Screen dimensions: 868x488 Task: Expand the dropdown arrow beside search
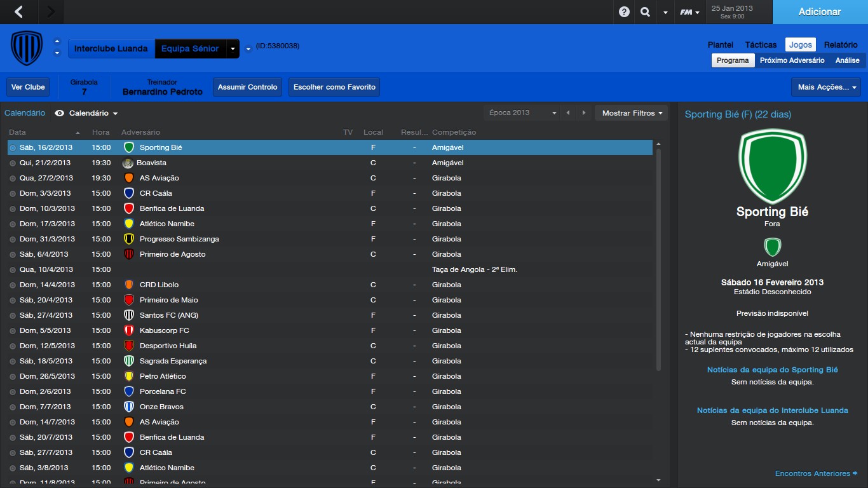click(665, 13)
